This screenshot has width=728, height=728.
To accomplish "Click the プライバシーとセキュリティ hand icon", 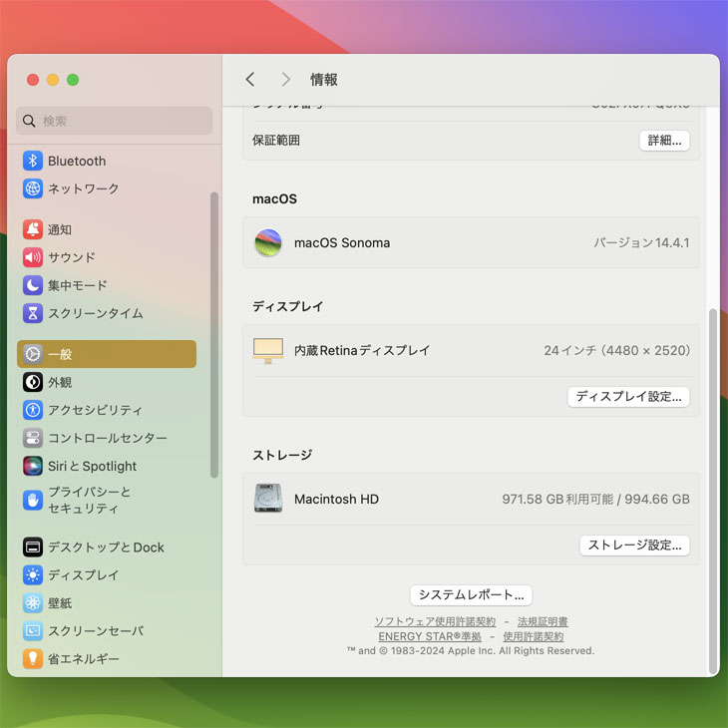I will click(33, 500).
